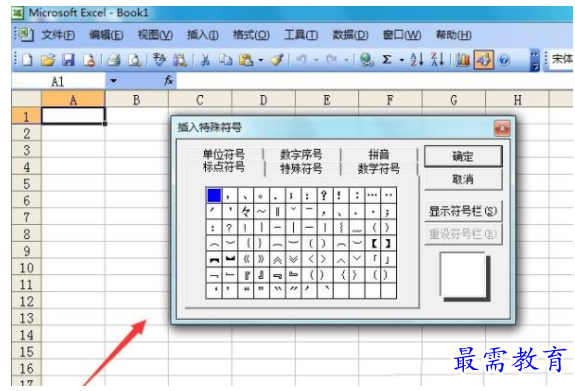This screenshot has width=575, height=391.
Task: Click cell A1 in the worksheet
Action: [73, 116]
